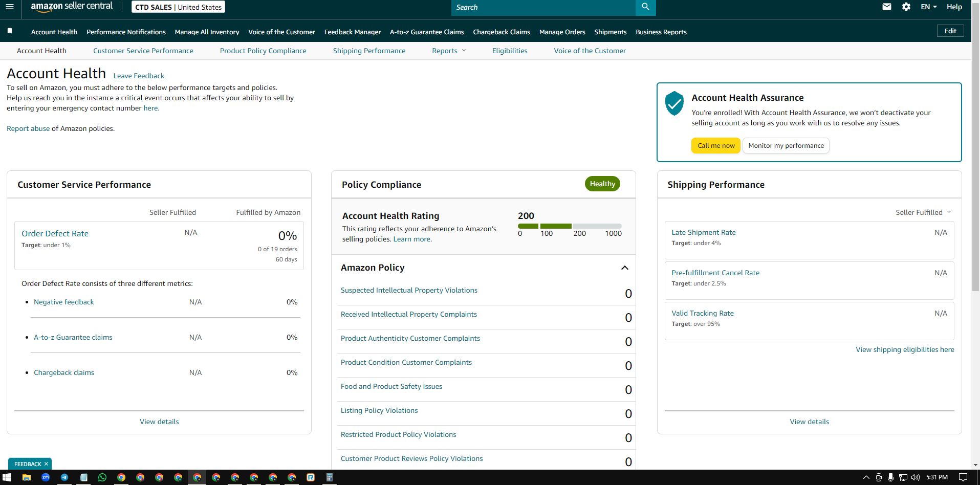980x485 pixels.
Task: Open the Negative feedback metric link
Action: 64,302
